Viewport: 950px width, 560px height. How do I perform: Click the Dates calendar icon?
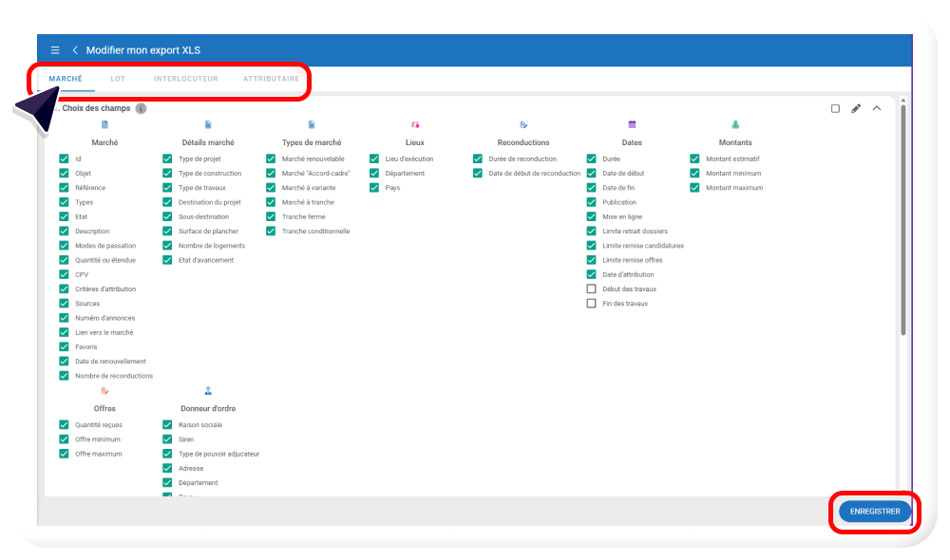632,124
